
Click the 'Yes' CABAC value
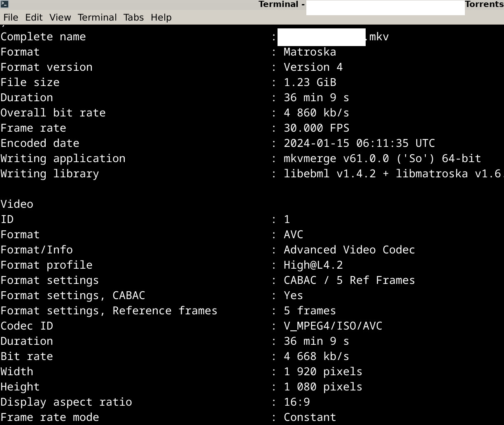click(294, 295)
